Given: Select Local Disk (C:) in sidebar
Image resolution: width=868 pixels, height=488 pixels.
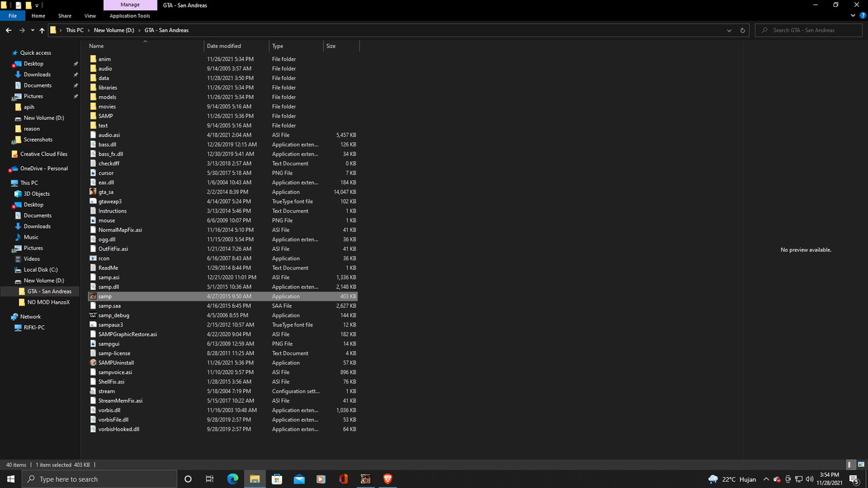Looking at the screenshot, I should click(x=41, y=270).
